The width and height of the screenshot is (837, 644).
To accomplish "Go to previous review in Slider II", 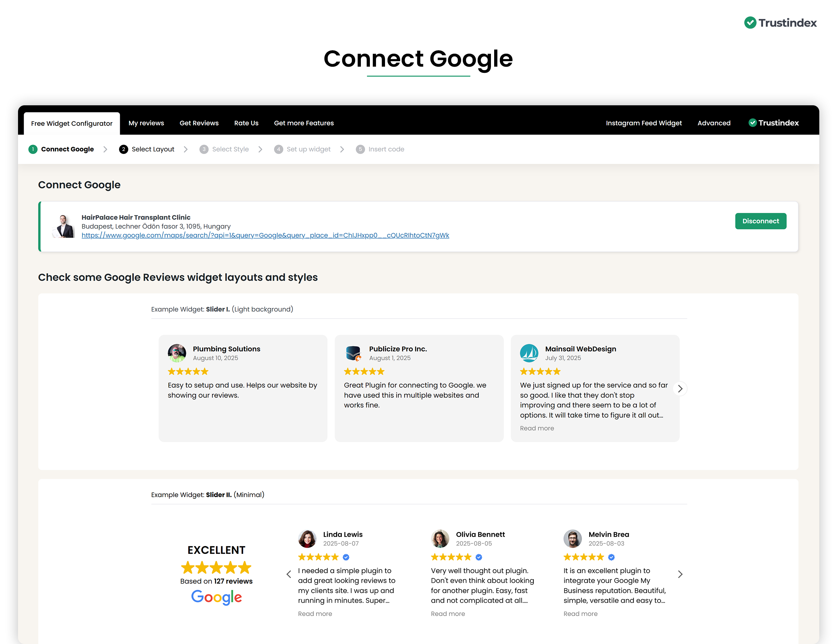I will pos(289,574).
